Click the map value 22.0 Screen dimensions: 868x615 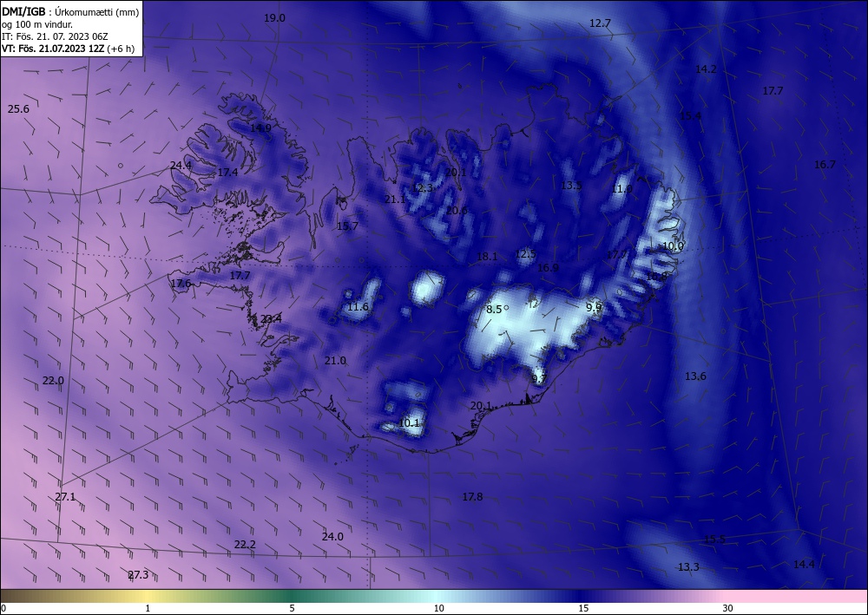[x=53, y=381]
